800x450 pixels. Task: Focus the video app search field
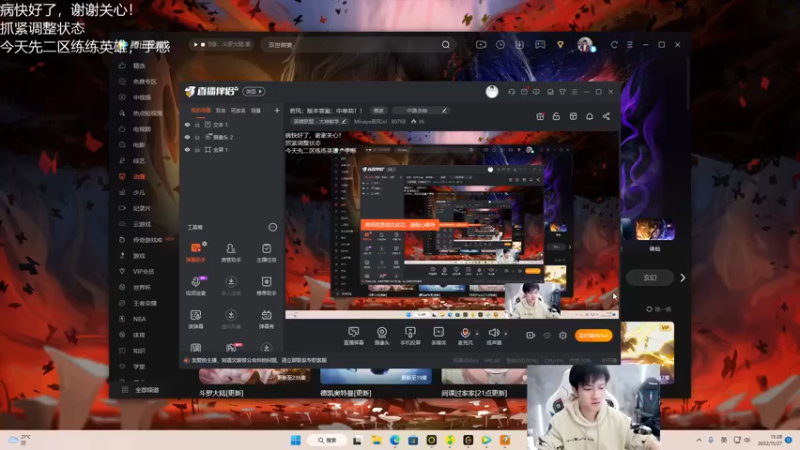(352, 44)
